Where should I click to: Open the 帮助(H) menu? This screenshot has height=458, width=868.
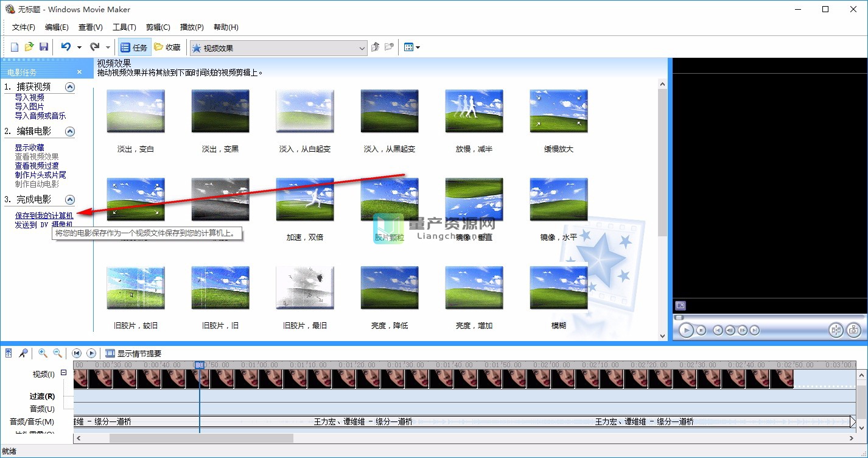226,27
